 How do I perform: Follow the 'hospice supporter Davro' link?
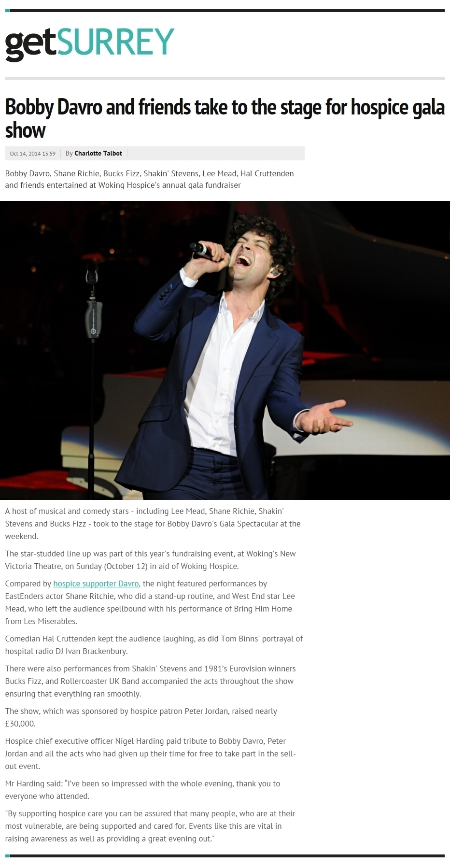point(96,583)
